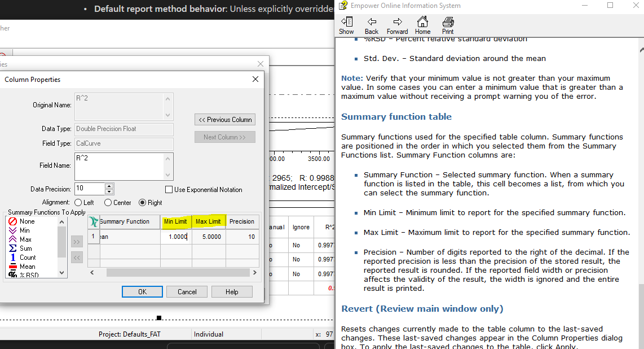This screenshot has height=349, width=644.
Task: Close the Column Properties dialog
Action: (x=255, y=79)
